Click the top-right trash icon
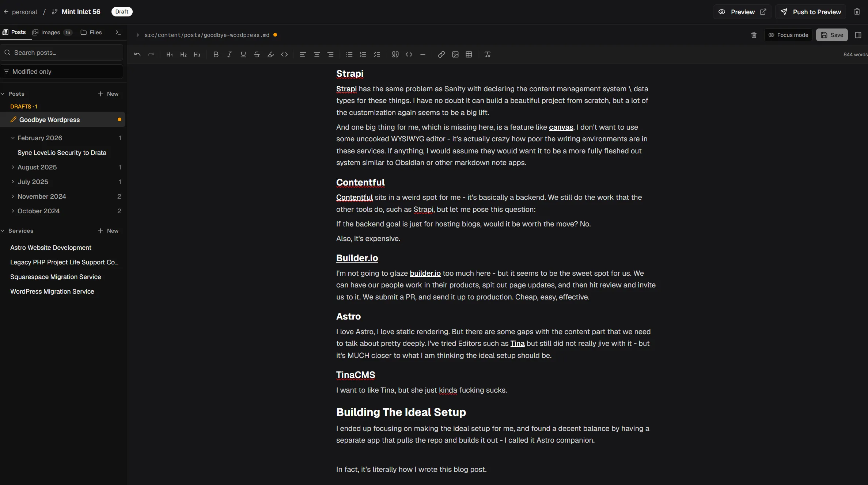Screen dimensions: 868x485 tap(857, 12)
